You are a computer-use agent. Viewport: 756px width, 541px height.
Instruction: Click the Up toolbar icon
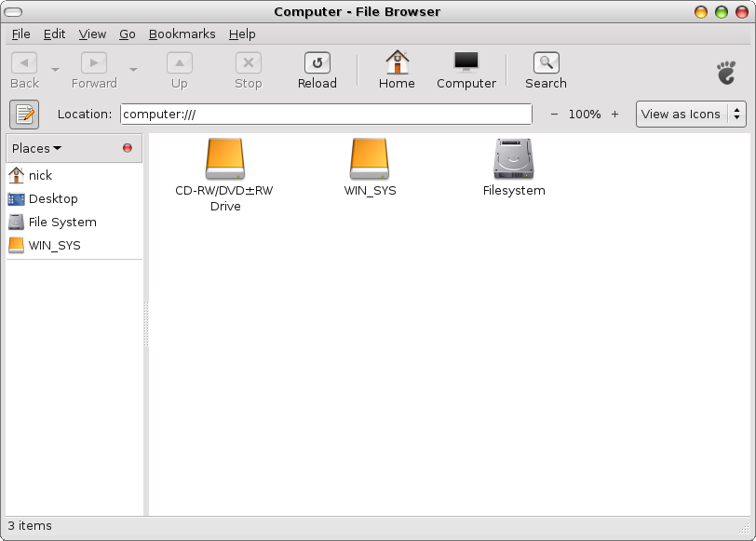[x=180, y=63]
